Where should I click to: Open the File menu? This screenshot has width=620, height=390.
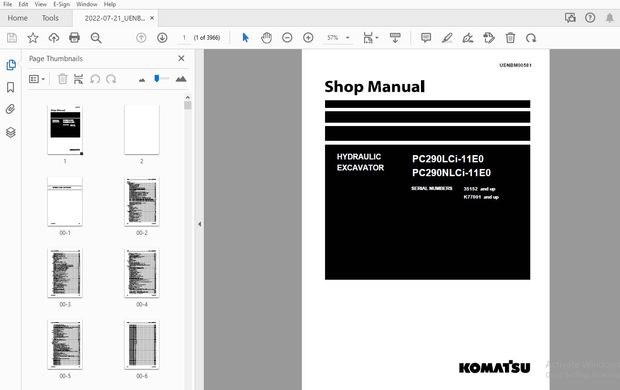pyautogui.click(x=8, y=4)
